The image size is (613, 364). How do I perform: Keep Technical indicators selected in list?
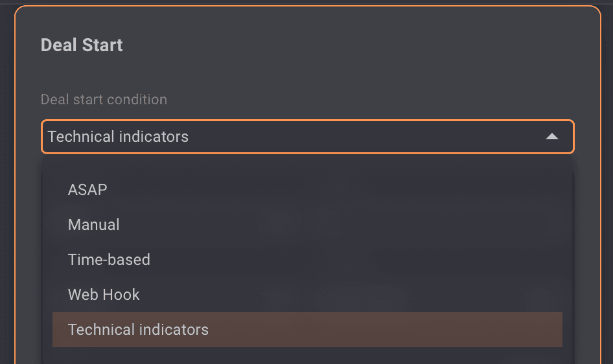(138, 330)
